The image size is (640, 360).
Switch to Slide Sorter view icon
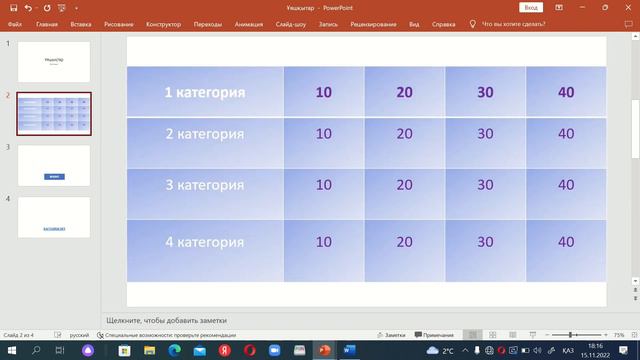pos(493,335)
